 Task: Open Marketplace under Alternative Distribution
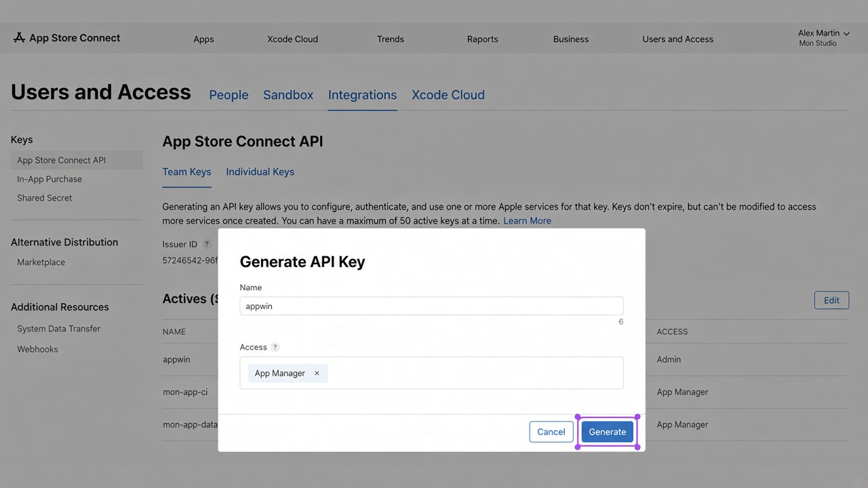(41, 262)
